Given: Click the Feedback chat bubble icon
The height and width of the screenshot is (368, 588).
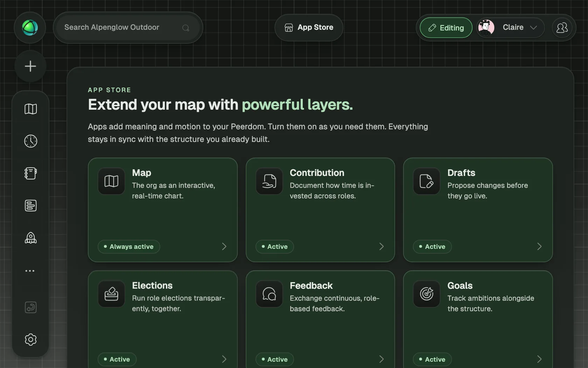Looking at the screenshot, I should point(269,294).
